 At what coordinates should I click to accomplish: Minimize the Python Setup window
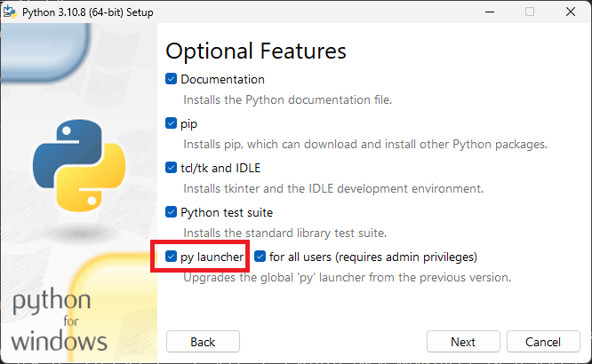(490, 12)
